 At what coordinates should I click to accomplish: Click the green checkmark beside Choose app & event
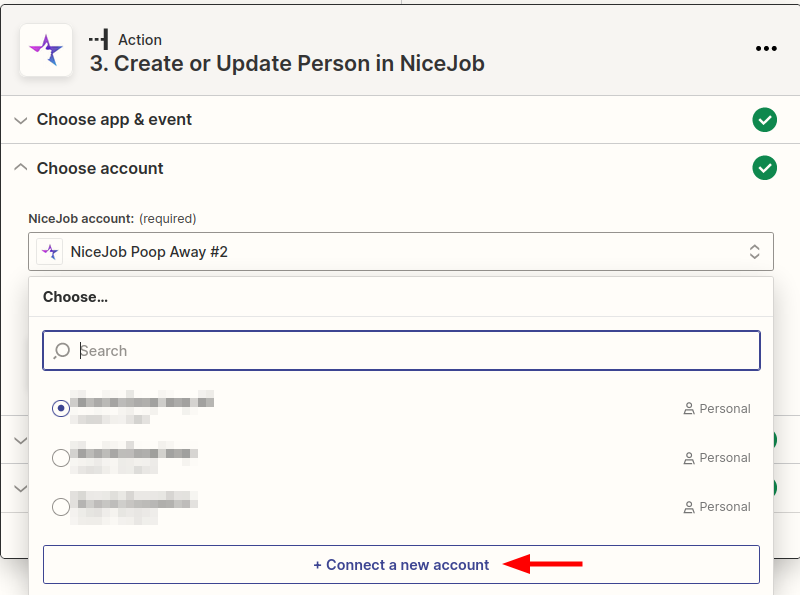point(764,119)
